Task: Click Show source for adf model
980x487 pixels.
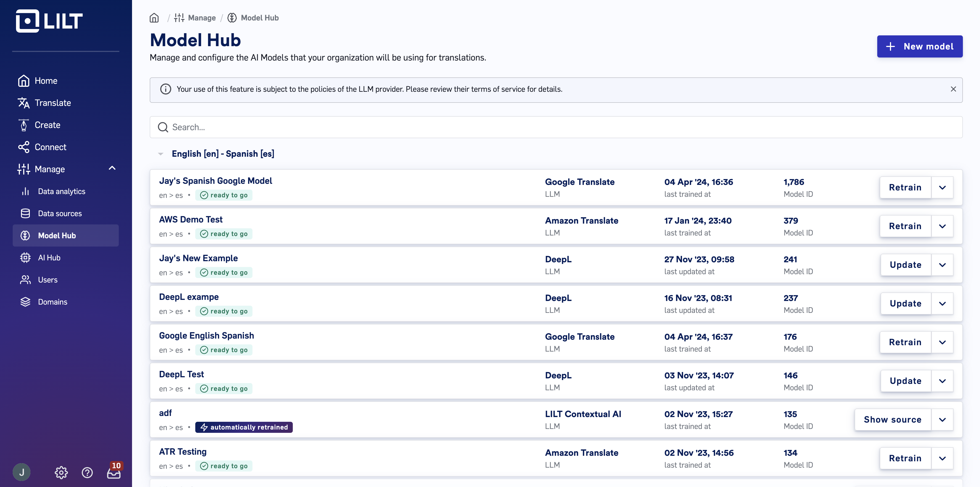Action: point(892,420)
